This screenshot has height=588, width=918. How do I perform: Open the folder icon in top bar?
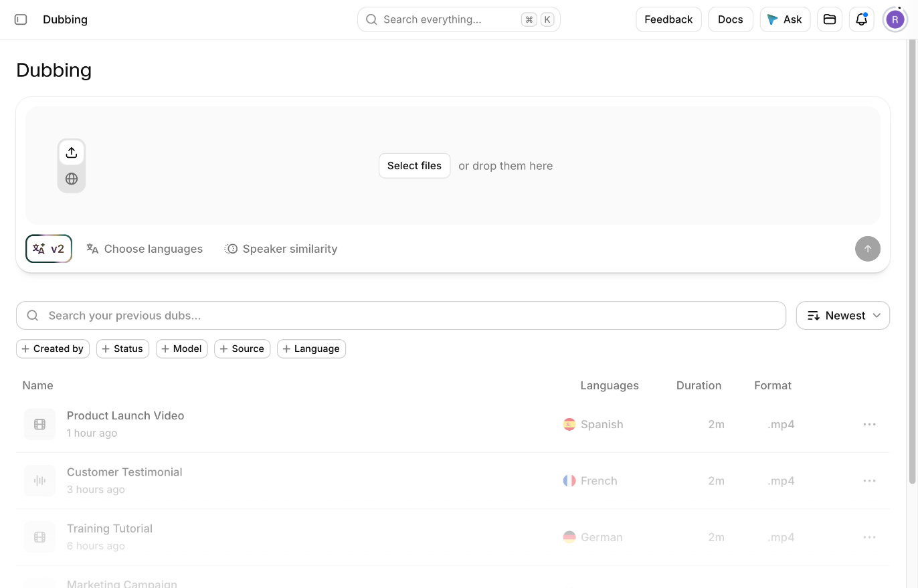pyautogui.click(x=830, y=19)
